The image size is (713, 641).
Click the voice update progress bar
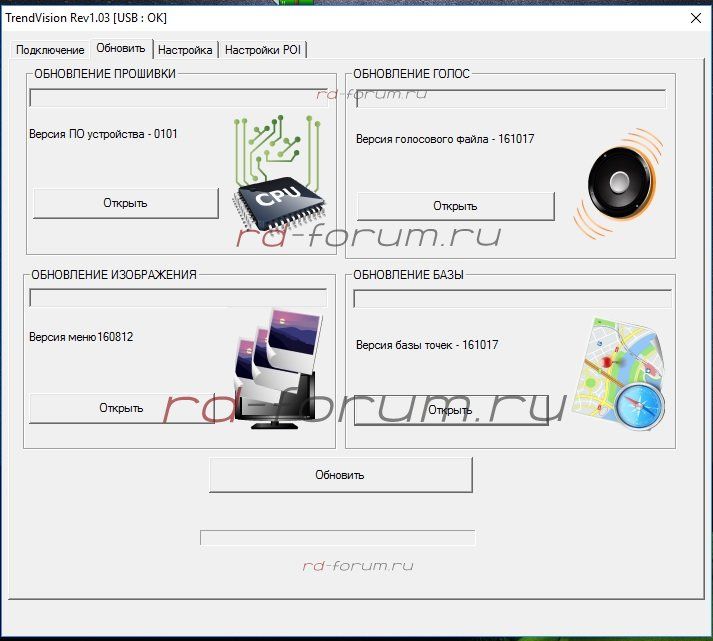[509, 99]
